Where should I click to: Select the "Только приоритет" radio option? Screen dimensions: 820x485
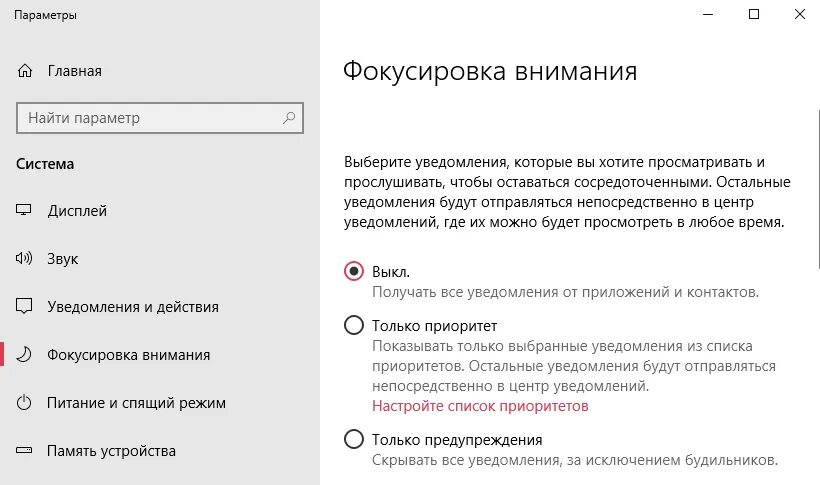coord(353,325)
